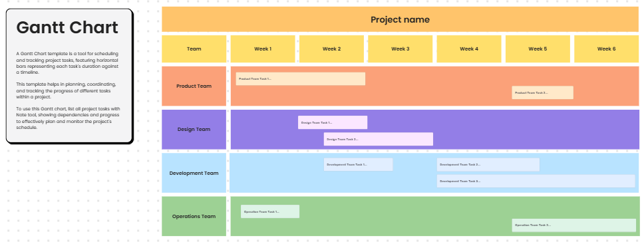
Task: Select the Design Team row label
Action: click(194, 129)
